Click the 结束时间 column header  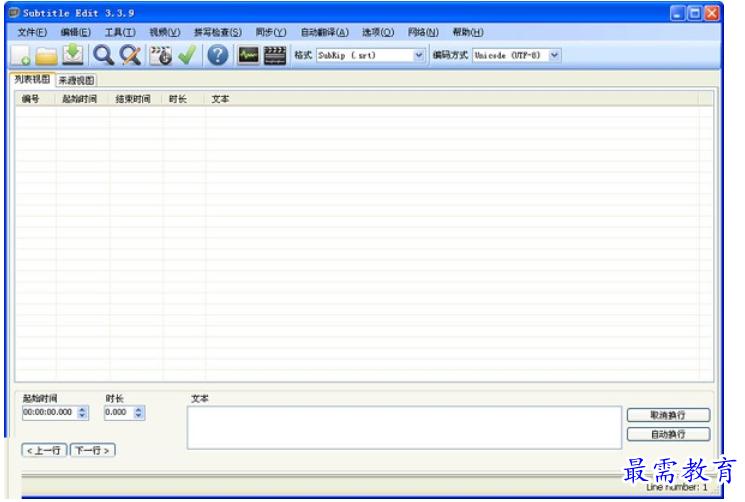click(x=136, y=99)
